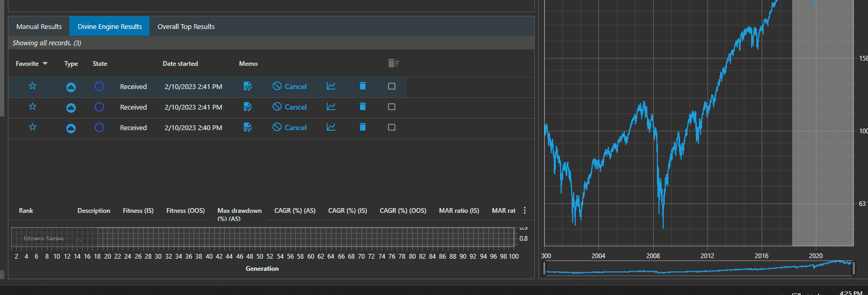Click the chart overview range bar
This screenshot has height=295, width=868.
(699, 269)
